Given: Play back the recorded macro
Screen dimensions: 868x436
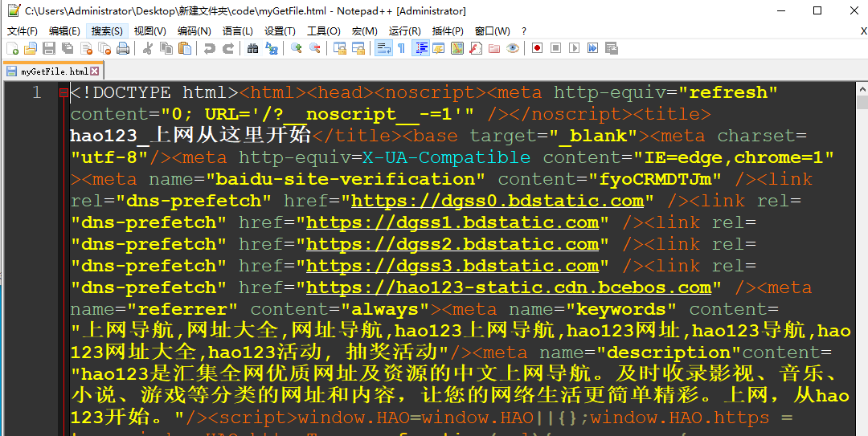Looking at the screenshot, I should point(575,48).
